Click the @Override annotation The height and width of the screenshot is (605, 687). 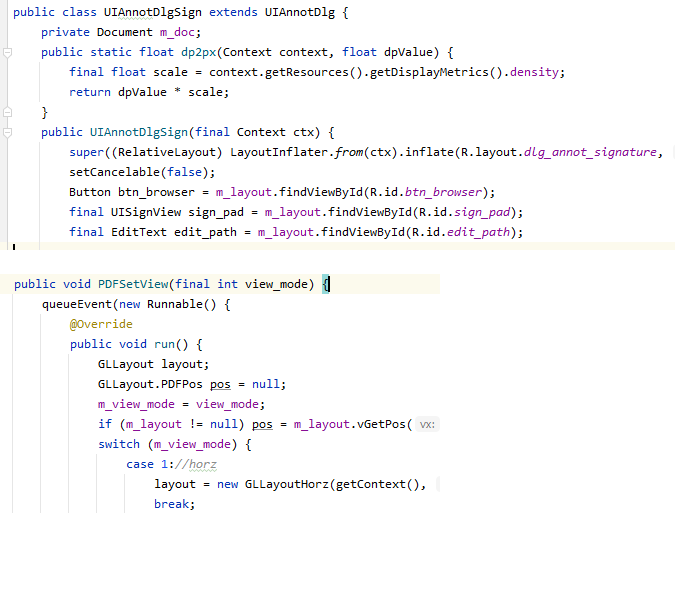click(x=101, y=324)
